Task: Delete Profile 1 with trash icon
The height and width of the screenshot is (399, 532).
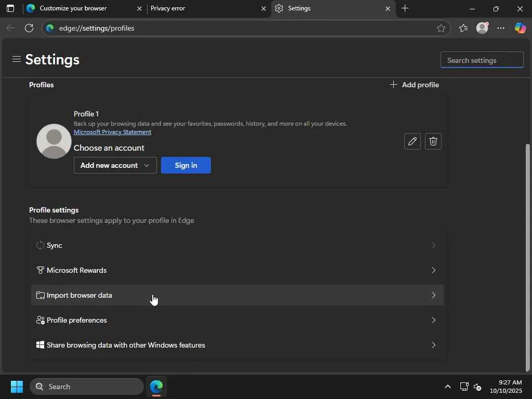Action: click(433, 141)
